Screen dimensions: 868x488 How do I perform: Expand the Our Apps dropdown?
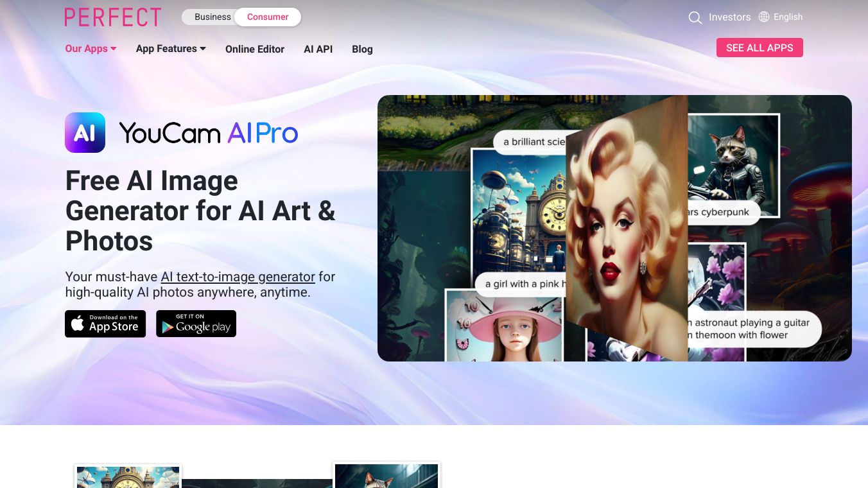coord(91,48)
